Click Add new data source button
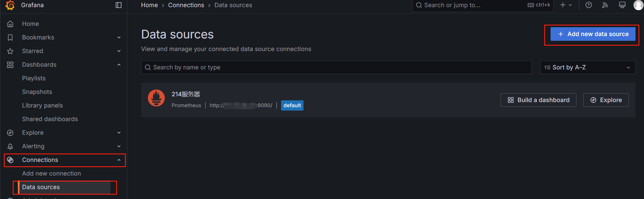 [593, 34]
